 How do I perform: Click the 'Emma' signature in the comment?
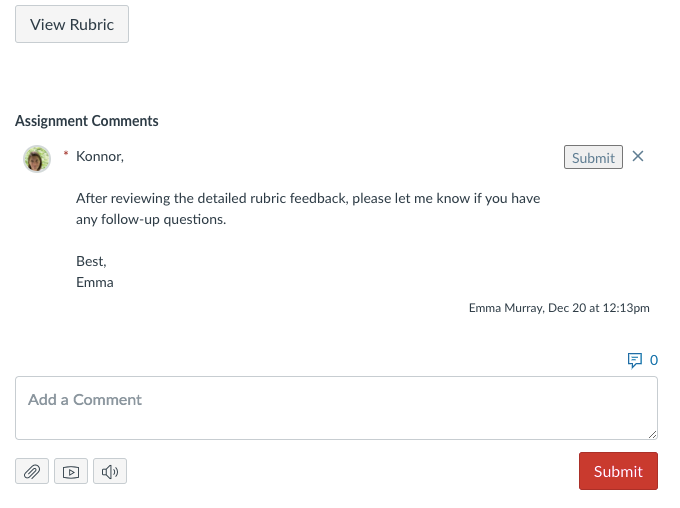(95, 282)
